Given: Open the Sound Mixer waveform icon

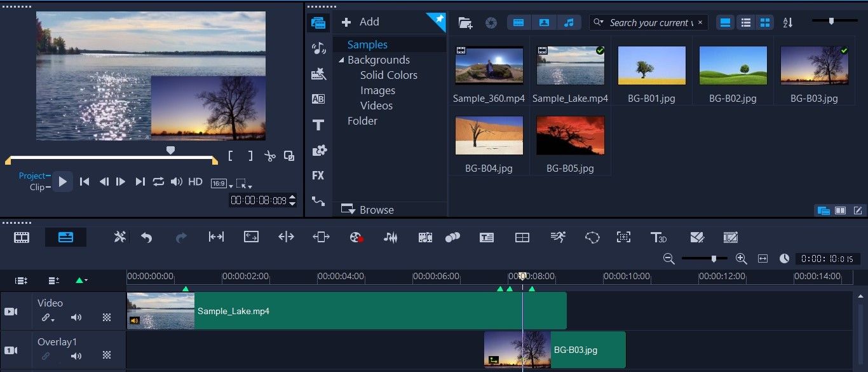Looking at the screenshot, I should 390,237.
